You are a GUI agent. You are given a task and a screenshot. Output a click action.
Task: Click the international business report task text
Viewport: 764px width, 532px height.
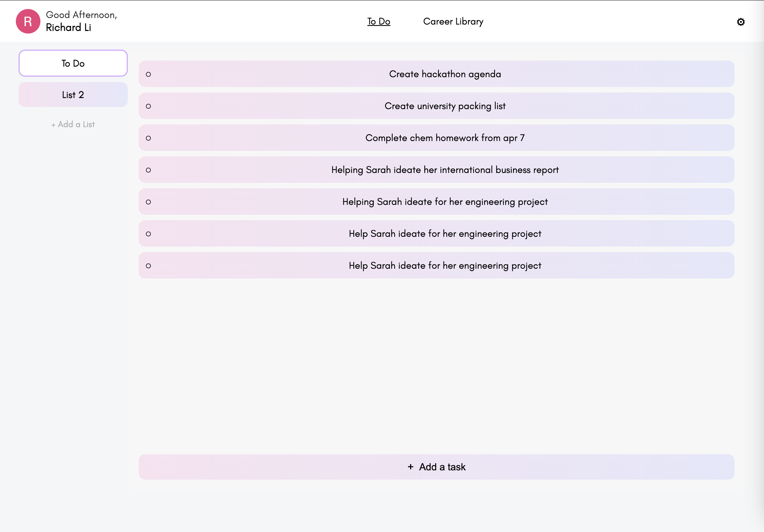[445, 170]
